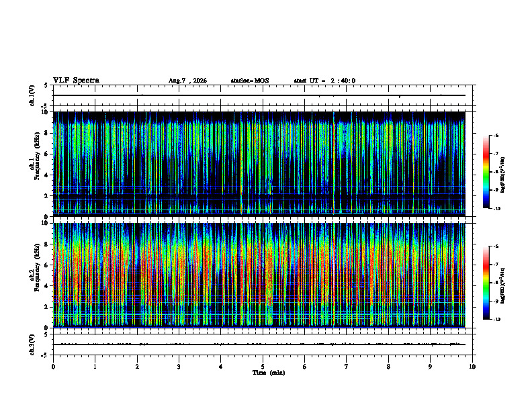Click inside the ch.2 spectrogram panel
Screen dimensions: 532x411
tap(259, 275)
